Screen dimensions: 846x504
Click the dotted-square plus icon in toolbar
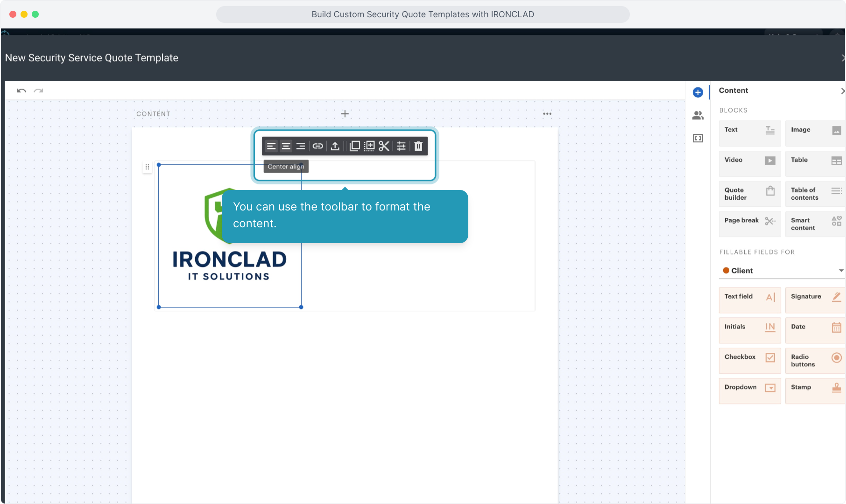click(369, 147)
